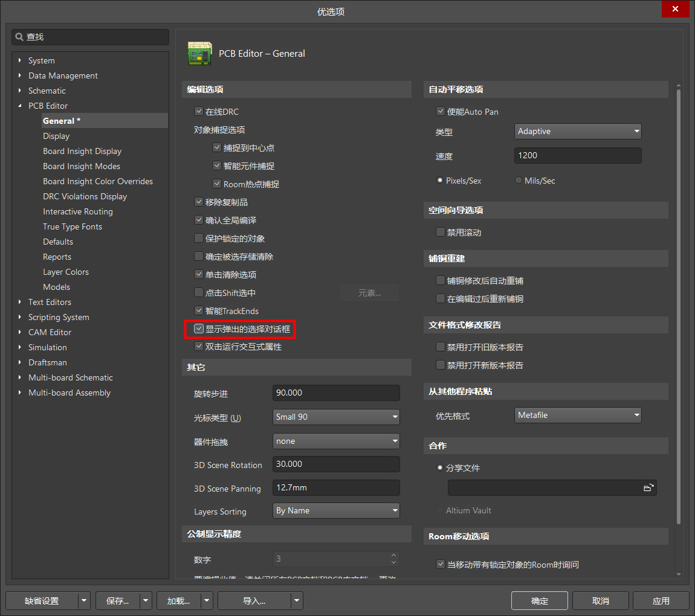Click the 旋转步进 input field
Image resolution: width=695 pixels, height=616 pixels.
(336, 393)
